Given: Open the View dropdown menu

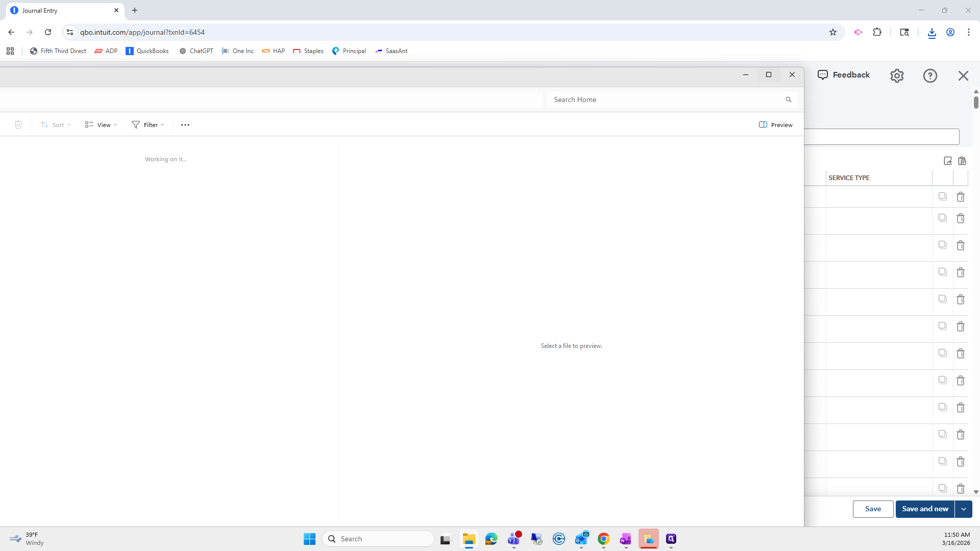Looking at the screenshot, I should [x=101, y=125].
